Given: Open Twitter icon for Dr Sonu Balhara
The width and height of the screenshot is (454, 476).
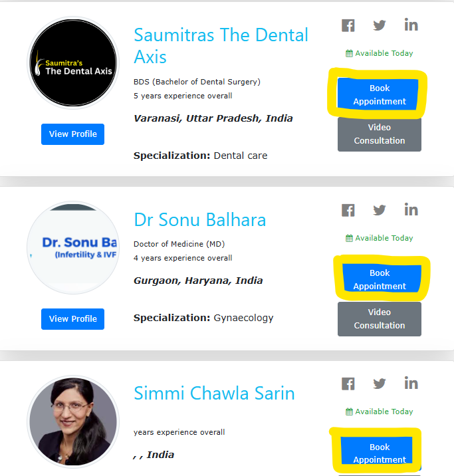Looking at the screenshot, I should pyautogui.click(x=380, y=210).
